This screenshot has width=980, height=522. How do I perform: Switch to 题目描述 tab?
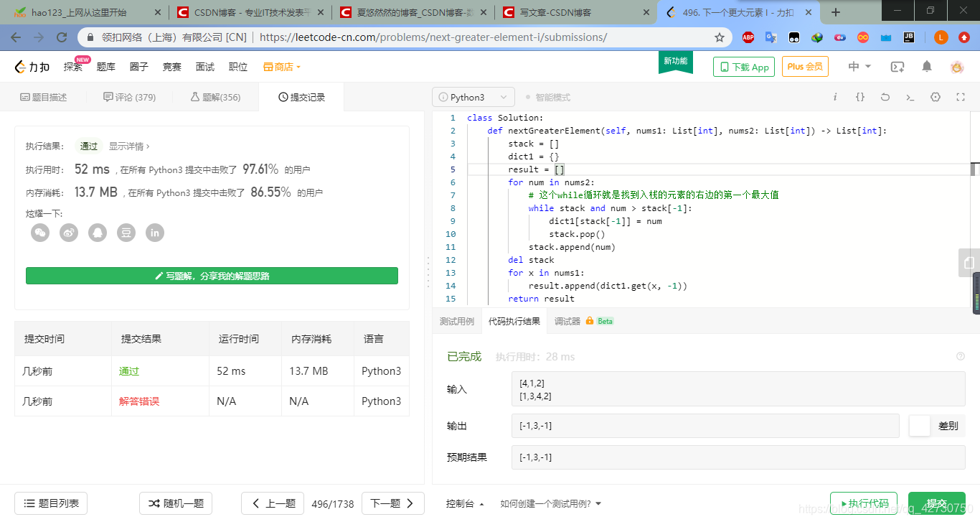(43, 97)
